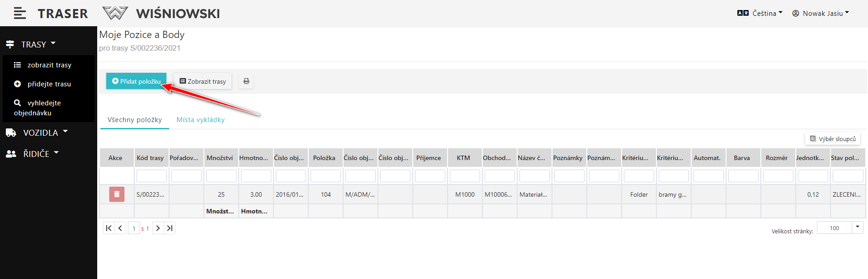868x279 pixels.
Task: Go to next page arrow
Action: tap(158, 228)
